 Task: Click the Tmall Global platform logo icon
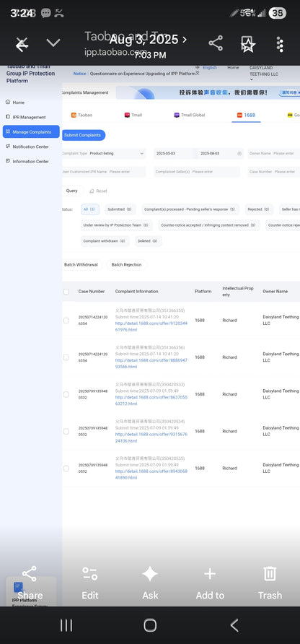tap(177, 115)
